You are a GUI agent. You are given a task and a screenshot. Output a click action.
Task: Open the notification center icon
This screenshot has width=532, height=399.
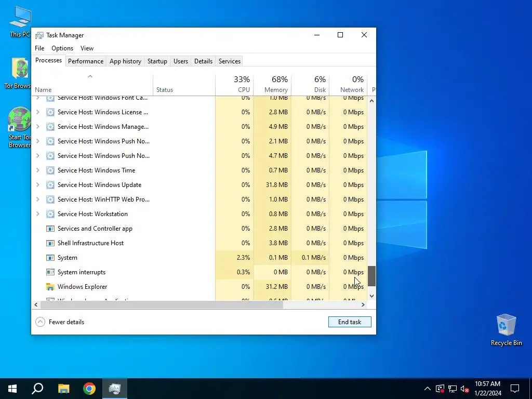tap(515, 389)
